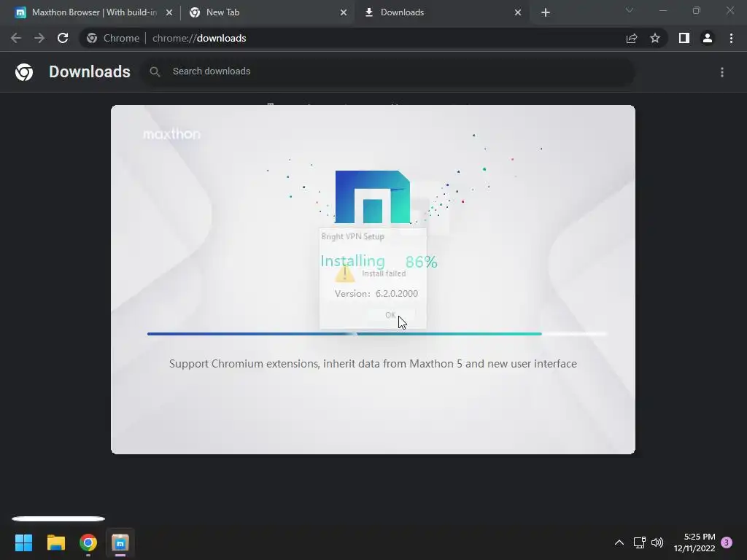This screenshot has height=560, width=747.
Task: Focus the Search downloads field
Action: 388,71
